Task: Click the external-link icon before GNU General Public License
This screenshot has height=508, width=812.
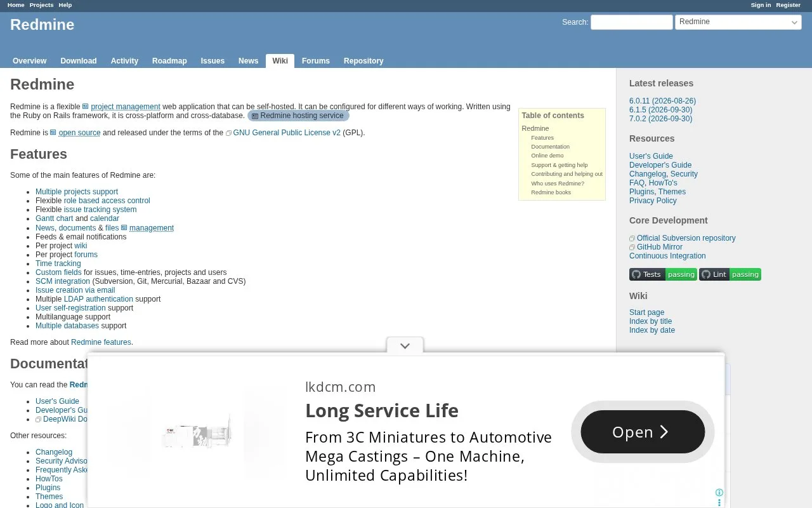Action: pyautogui.click(x=228, y=133)
